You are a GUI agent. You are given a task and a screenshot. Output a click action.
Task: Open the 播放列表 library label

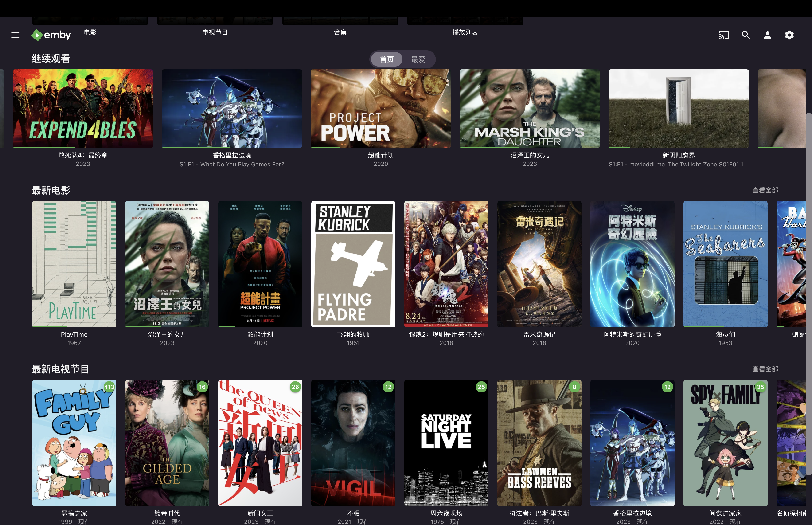pos(465,32)
